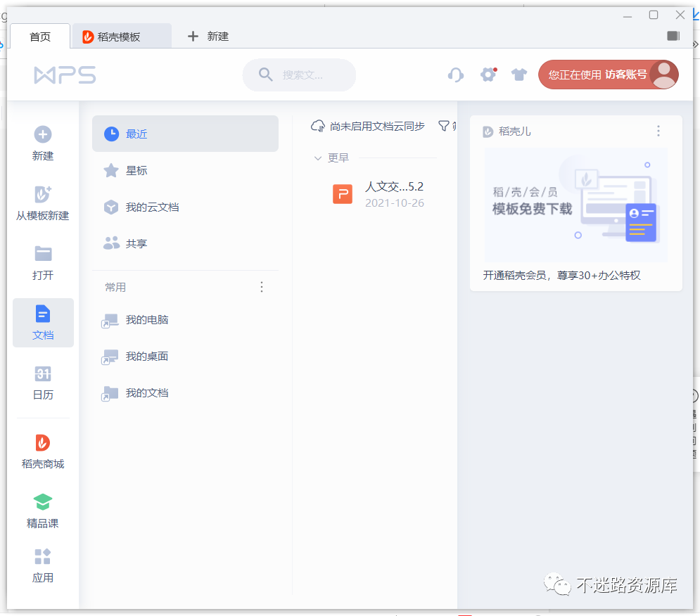Open 稻壳商城 in the sidebar
The width and height of the screenshot is (700, 616).
pos(43,451)
